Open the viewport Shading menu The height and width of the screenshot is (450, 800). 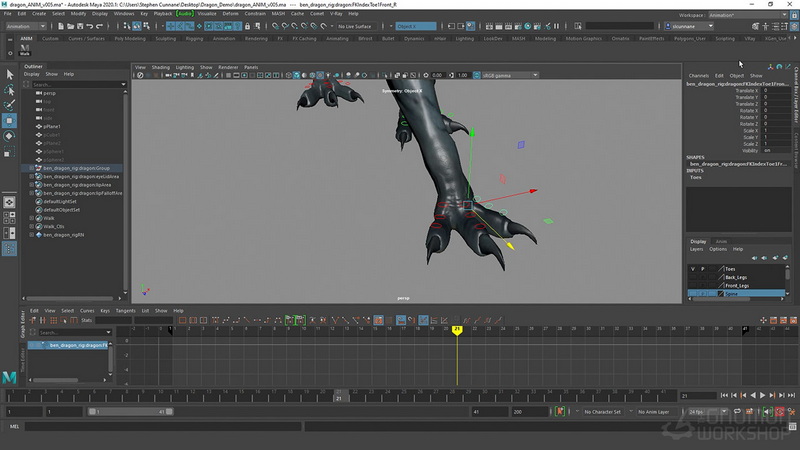click(160, 67)
